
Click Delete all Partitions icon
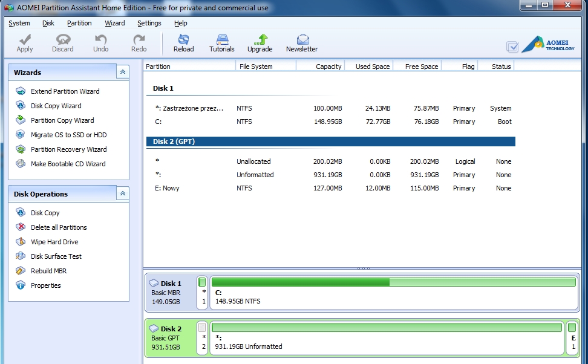pyautogui.click(x=21, y=227)
